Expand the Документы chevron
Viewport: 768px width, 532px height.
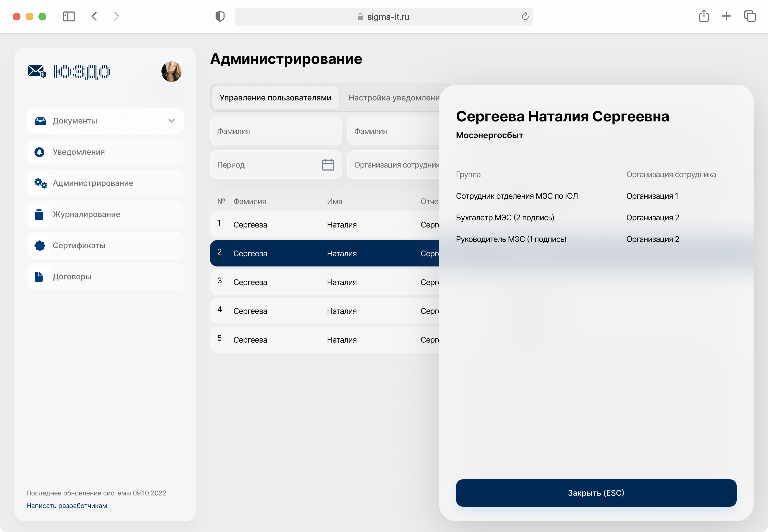click(172, 121)
